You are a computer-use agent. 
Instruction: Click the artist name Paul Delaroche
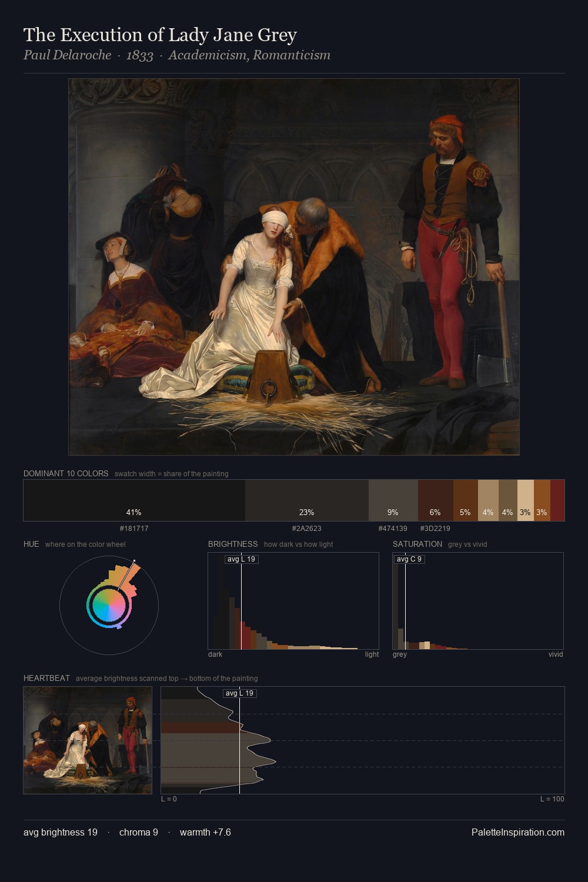(67, 55)
